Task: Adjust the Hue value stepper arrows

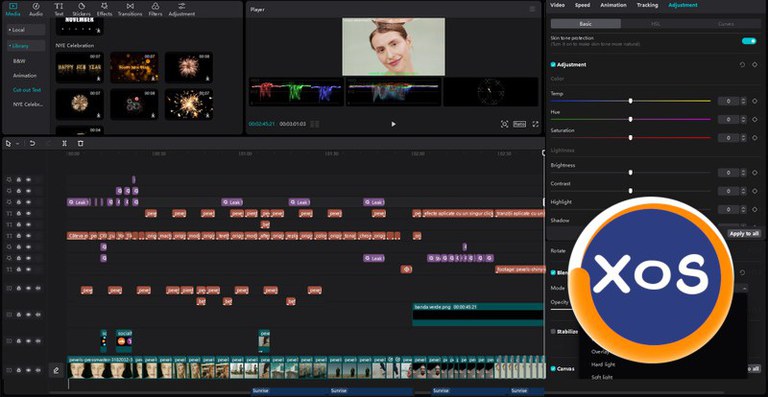Action: point(744,119)
